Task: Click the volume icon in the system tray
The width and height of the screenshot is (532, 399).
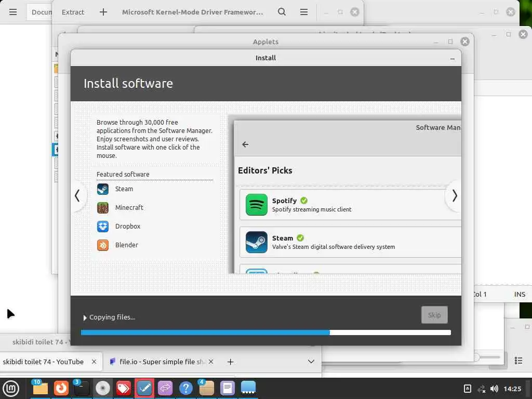Action: (495, 389)
